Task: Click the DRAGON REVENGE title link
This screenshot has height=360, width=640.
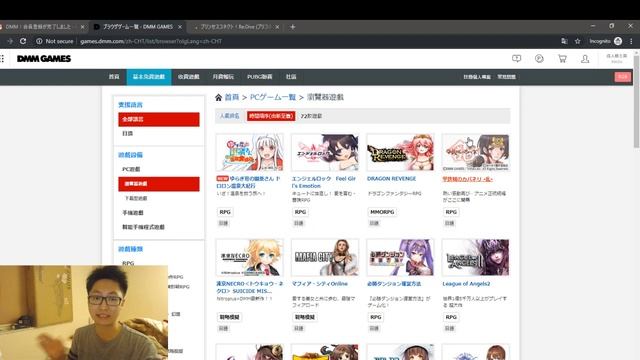Action: click(x=391, y=179)
